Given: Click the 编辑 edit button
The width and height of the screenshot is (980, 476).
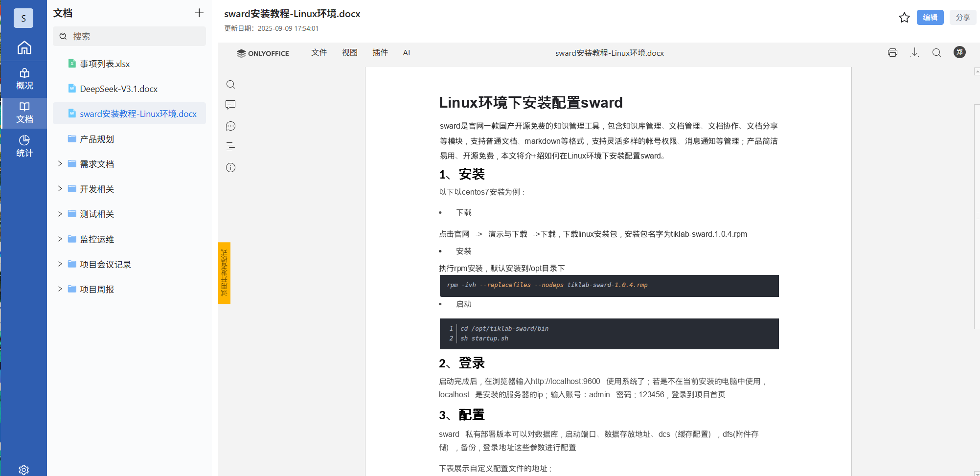Looking at the screenshot, I should [930, 17].
